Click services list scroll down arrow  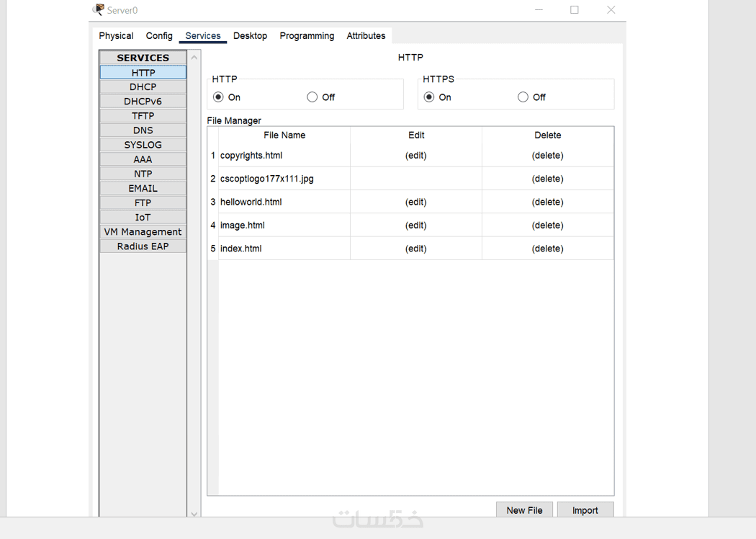(194, 514)
